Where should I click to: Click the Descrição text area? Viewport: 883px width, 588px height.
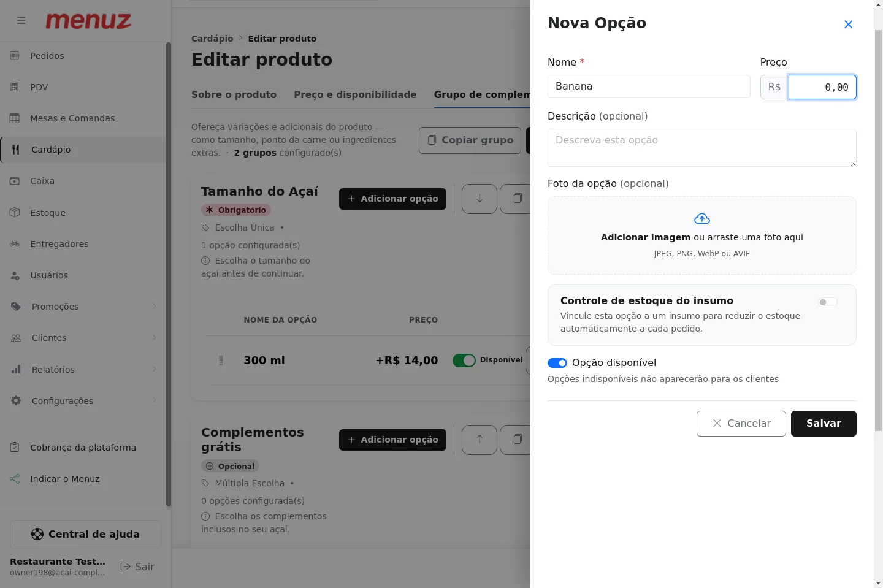702,148
